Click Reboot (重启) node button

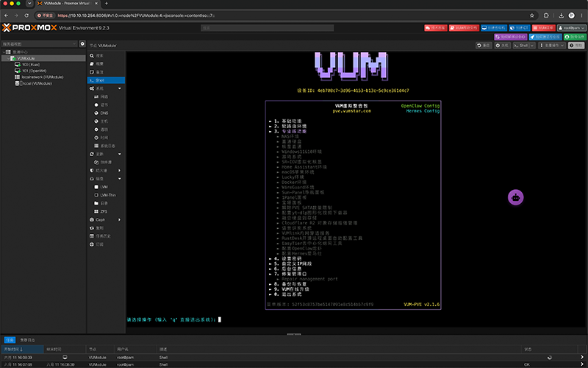pos(484,46)
